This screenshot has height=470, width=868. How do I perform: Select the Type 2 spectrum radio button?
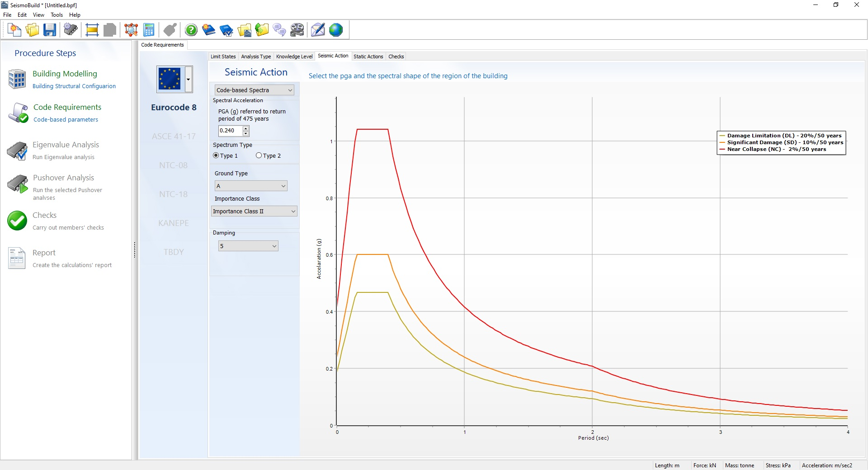coord(259,155)
